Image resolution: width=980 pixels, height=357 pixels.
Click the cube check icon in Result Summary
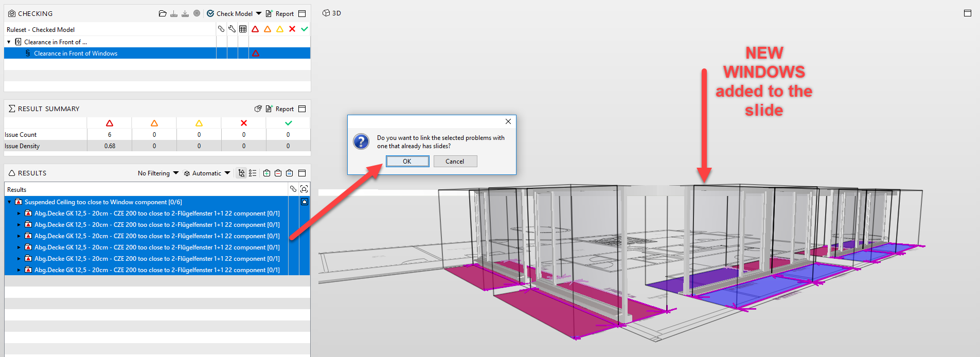258,109
